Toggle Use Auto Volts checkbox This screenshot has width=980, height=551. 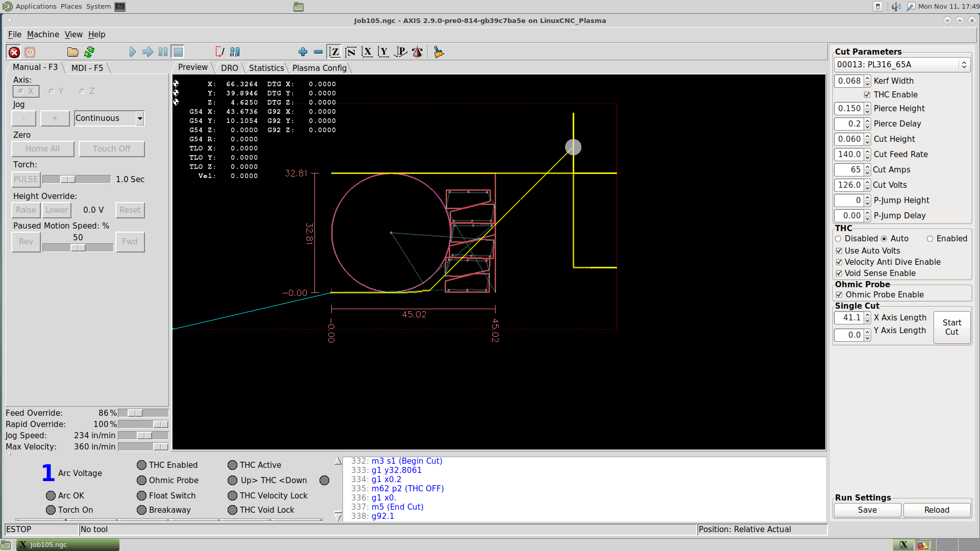click(839, 251)
